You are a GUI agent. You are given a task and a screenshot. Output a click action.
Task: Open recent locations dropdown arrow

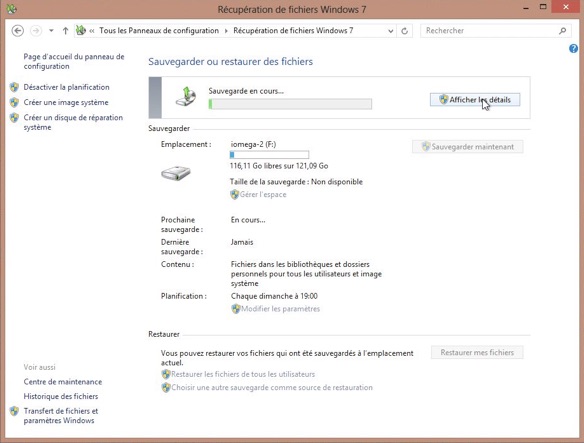[x=51, y=31]
